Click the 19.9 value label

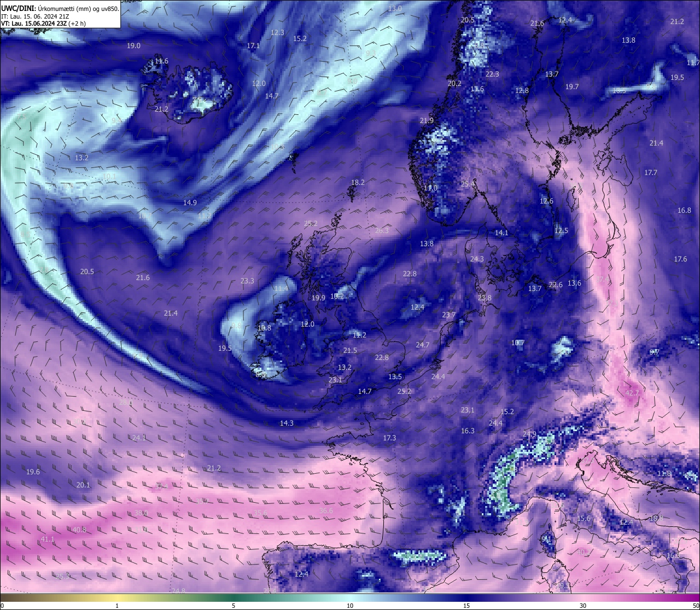pos(318,298)
